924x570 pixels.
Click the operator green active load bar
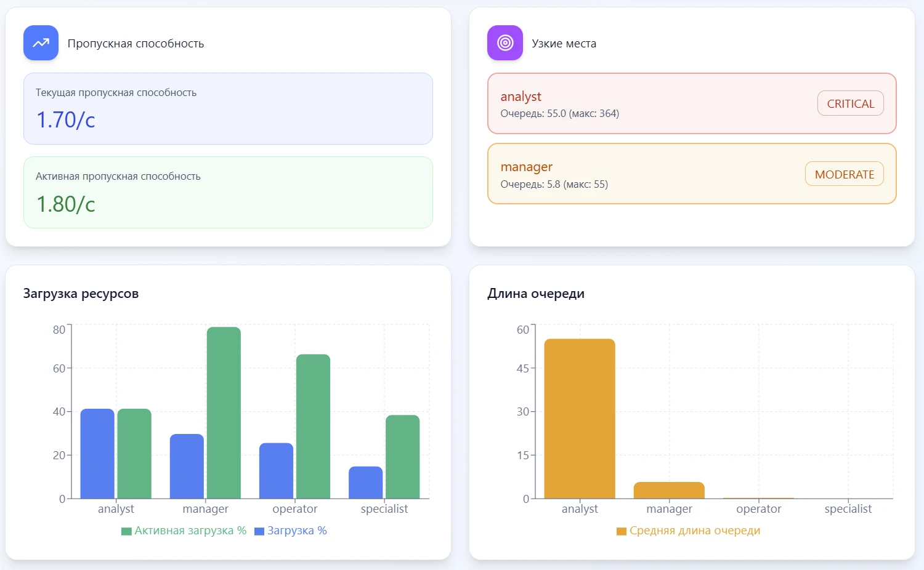click(x=313, y=426)
